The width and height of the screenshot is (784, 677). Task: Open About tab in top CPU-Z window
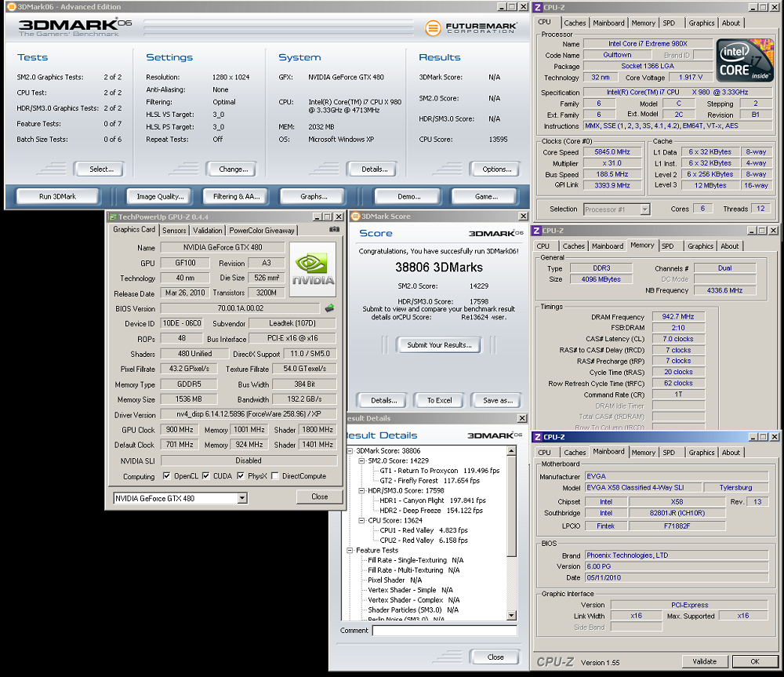(731, 23)
